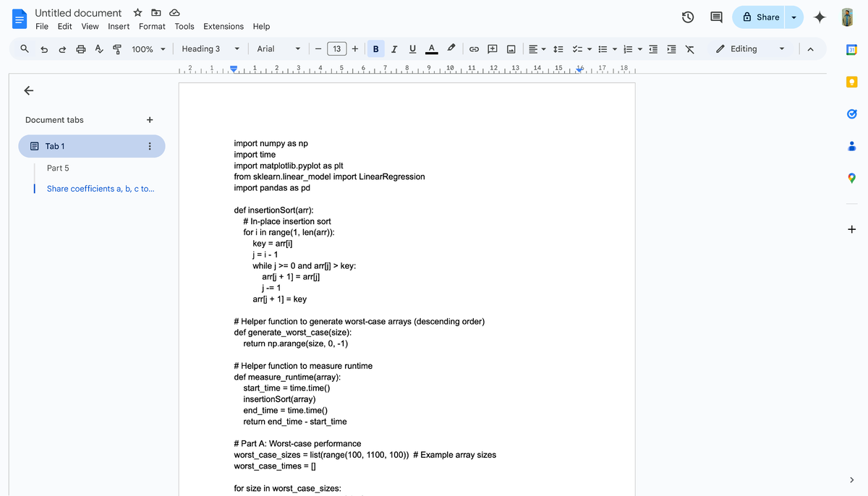This screenshot has width=868, height=496.
Task: Jump to Share coefficients outline heading
Action: pos(101,189)
